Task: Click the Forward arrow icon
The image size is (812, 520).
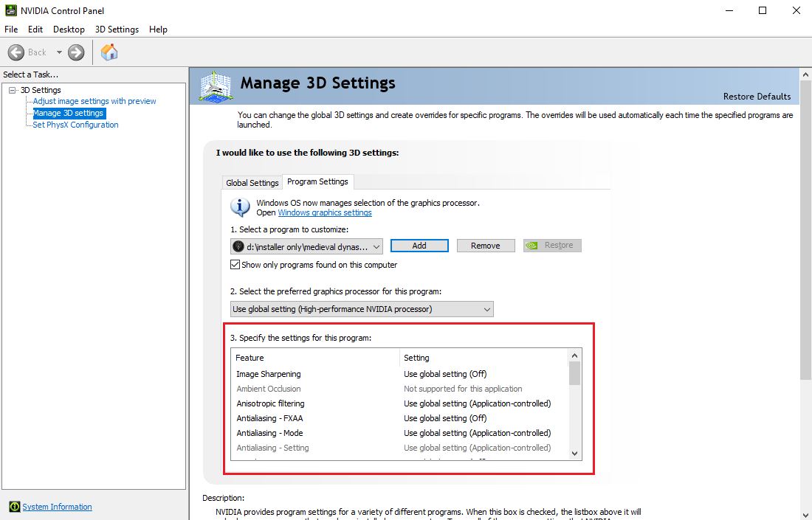Action: [x=76, y=52]
